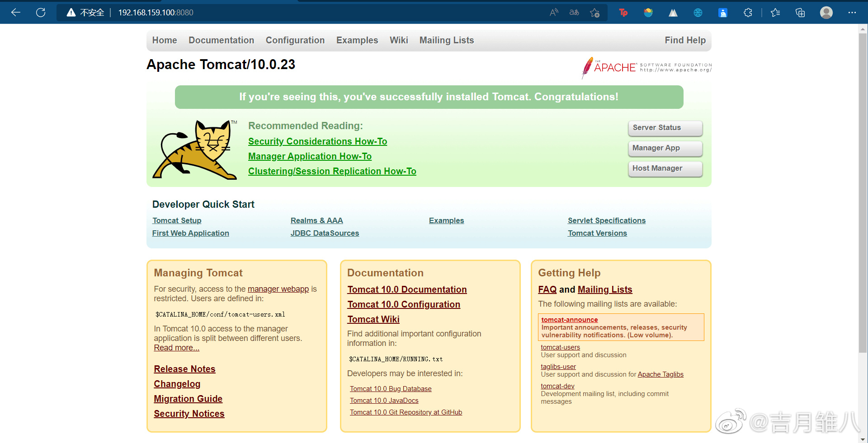Screen dimensions: 868x443
Task: Open the Wiki nav item
Action: point(399,40)
